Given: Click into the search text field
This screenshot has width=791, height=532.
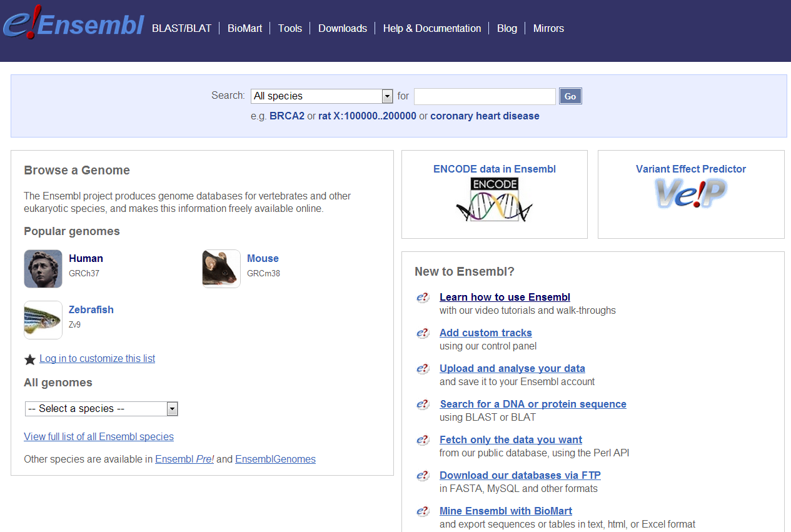Looking at the screenshot, I should [484, 96].
